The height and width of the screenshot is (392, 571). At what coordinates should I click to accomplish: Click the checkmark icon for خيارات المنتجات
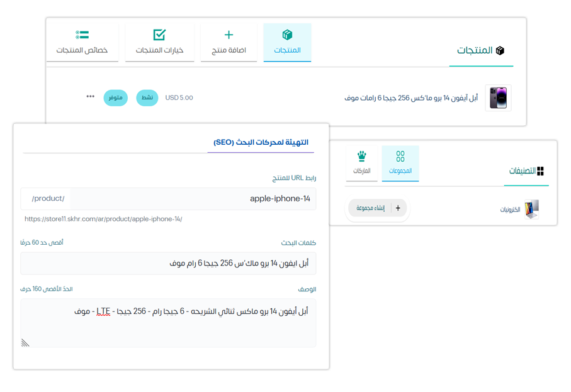pyautogui.click(x=159, y=35)
